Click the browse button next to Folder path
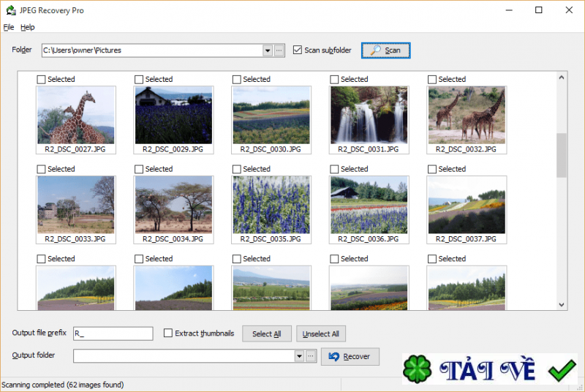 (279, 50)
